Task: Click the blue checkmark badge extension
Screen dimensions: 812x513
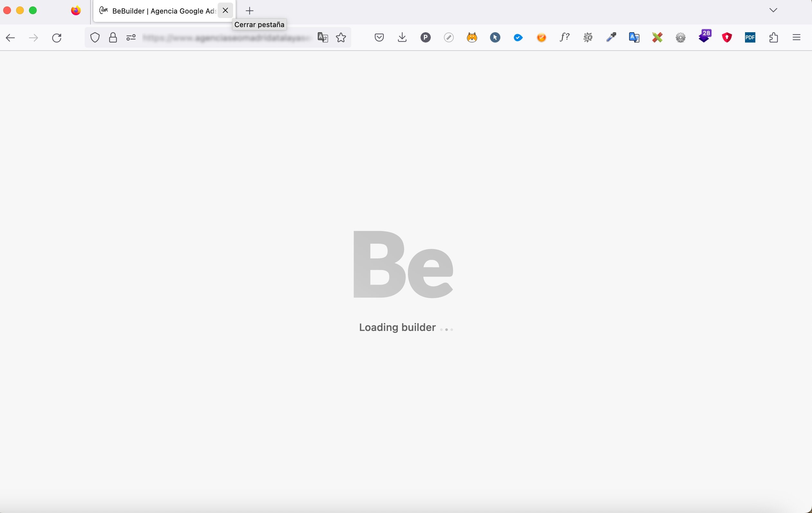Action: [518, 37]
